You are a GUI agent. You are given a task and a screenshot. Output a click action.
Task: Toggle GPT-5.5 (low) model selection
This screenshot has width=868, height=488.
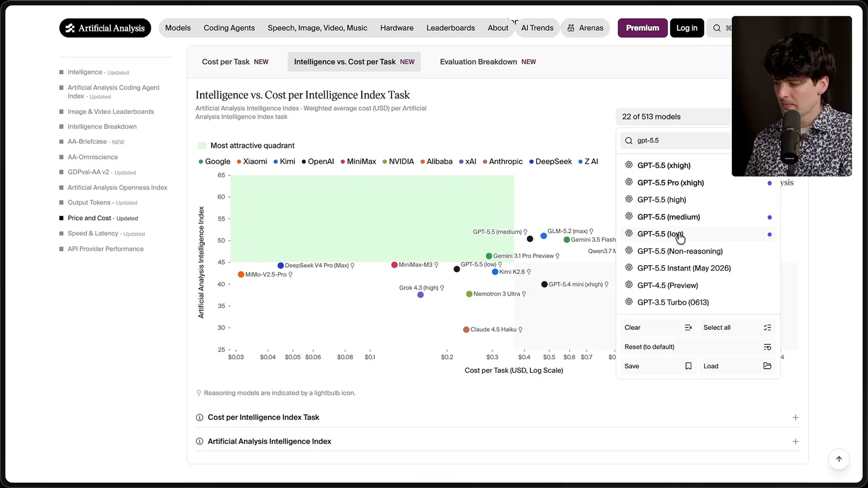point(698,234)
